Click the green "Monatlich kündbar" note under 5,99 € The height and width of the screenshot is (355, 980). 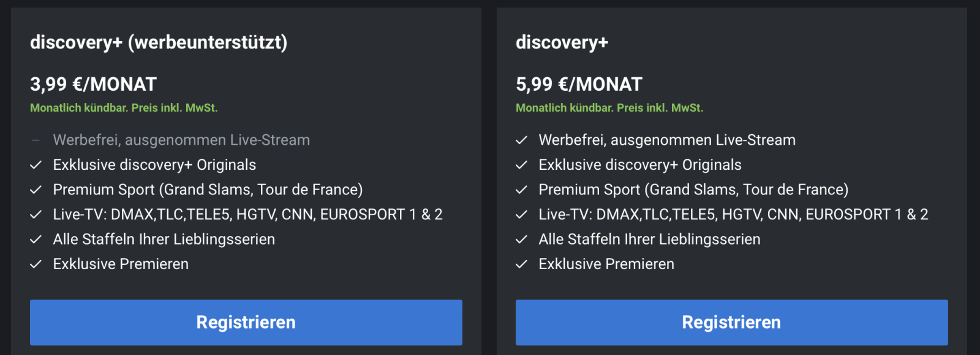609,108
